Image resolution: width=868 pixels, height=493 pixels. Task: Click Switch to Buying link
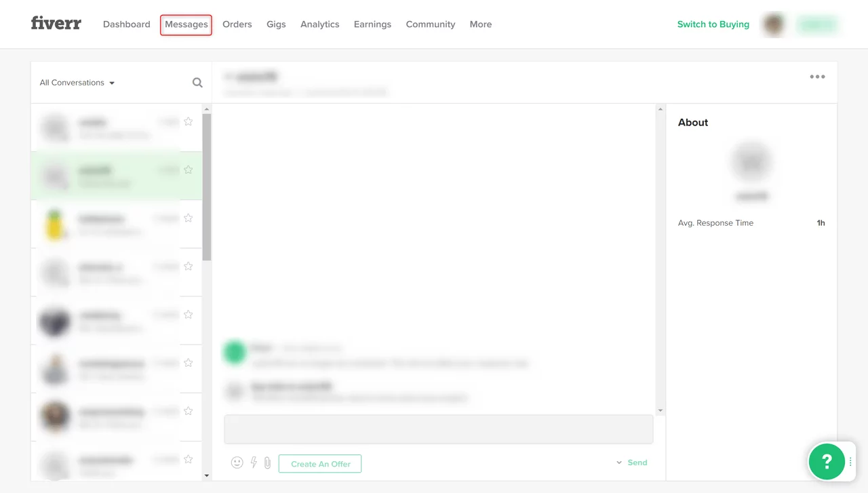tap(713, 24)
